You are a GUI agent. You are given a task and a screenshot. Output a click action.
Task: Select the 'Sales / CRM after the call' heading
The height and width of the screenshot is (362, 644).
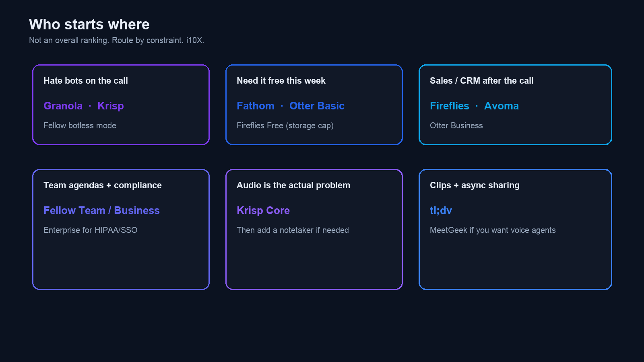pyautogui.click(x=481, y=80)
